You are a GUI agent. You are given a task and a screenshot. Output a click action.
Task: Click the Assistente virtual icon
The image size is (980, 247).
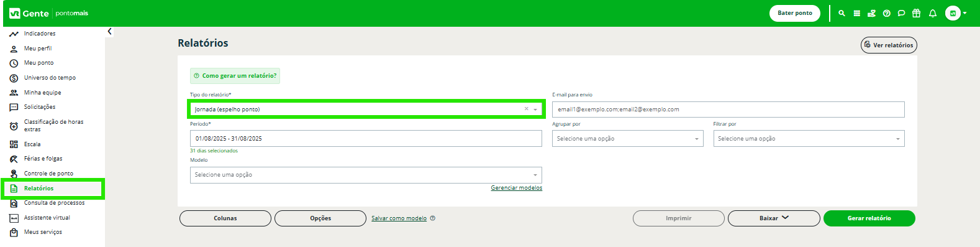click(x=14, y=218)
